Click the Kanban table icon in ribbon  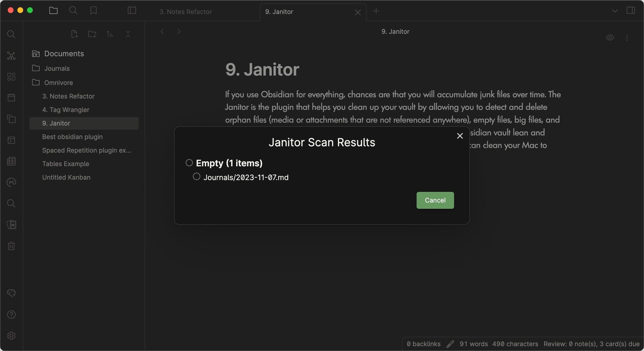pos(11,161)
